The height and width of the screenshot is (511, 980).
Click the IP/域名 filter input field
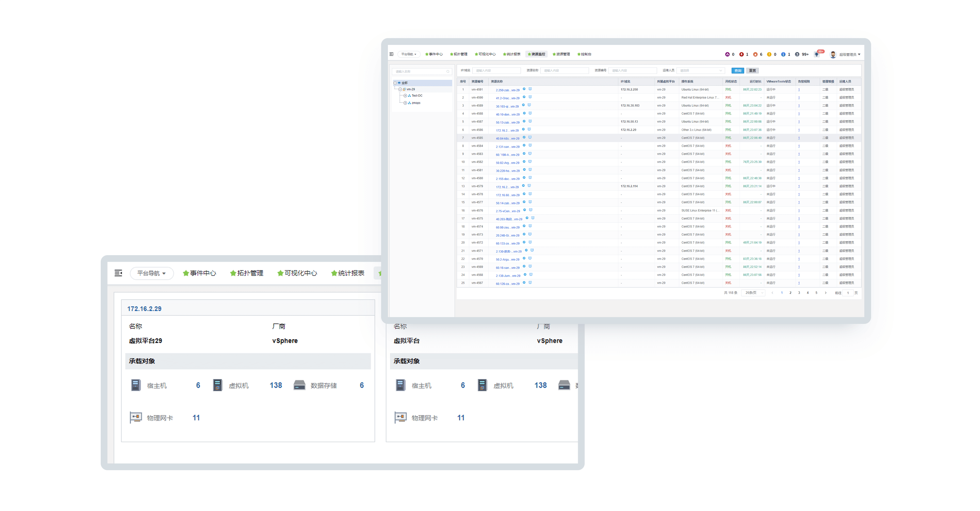(x=496, y=71)
